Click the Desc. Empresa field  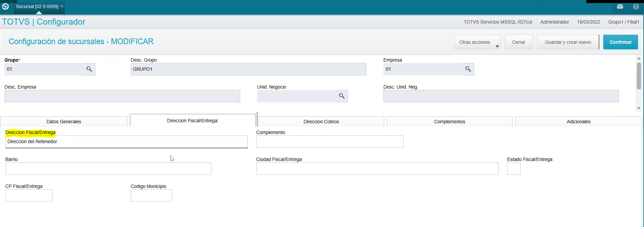(122, 96)
